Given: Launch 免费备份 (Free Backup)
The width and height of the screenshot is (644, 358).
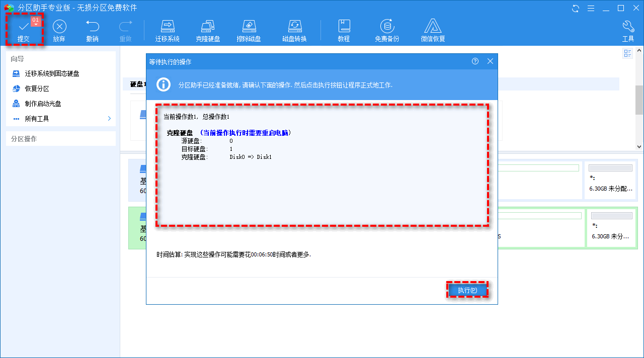Looking at the screenshot, I should pos(386,29).
